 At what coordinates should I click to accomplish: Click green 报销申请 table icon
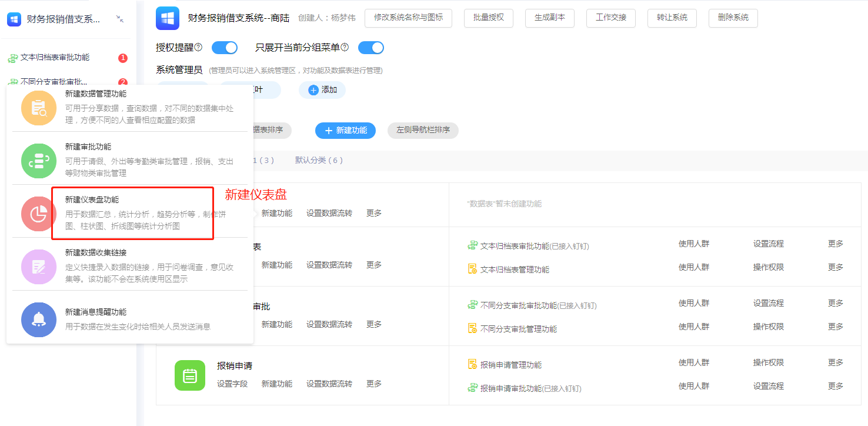(x=190, y=375)
